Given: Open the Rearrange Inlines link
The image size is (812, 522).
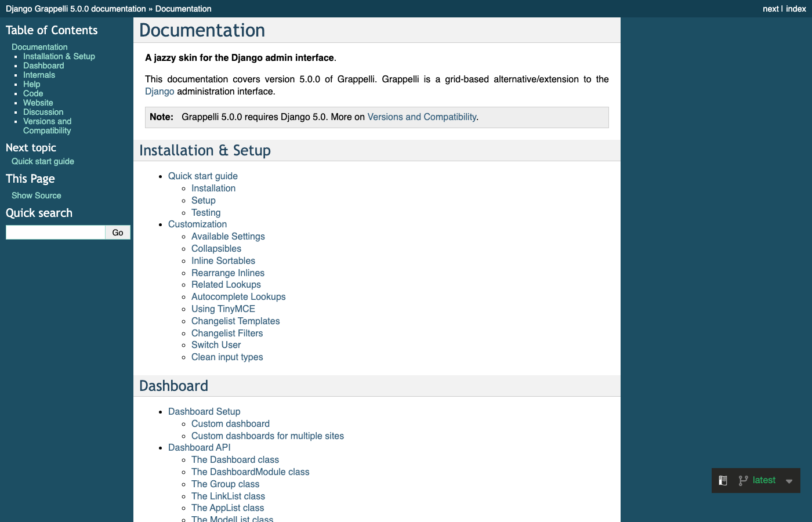Looking at the screenshot, I should coord(228,273).
